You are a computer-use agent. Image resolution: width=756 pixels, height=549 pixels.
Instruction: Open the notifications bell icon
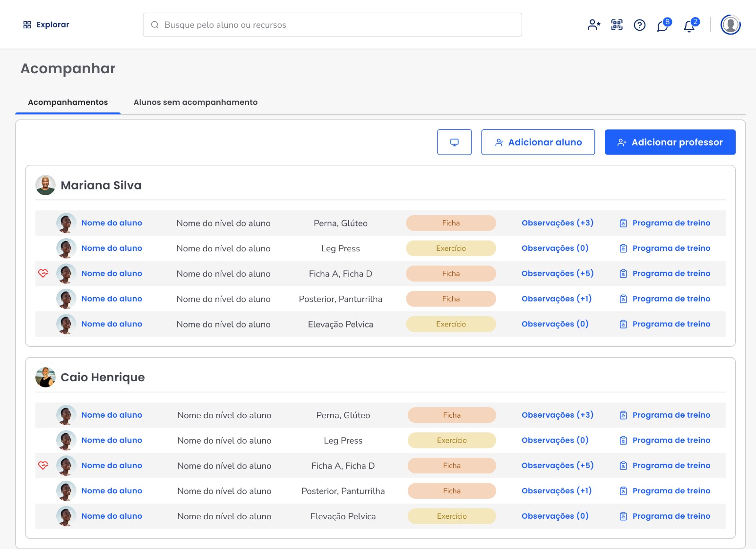[x=689, y=26]
